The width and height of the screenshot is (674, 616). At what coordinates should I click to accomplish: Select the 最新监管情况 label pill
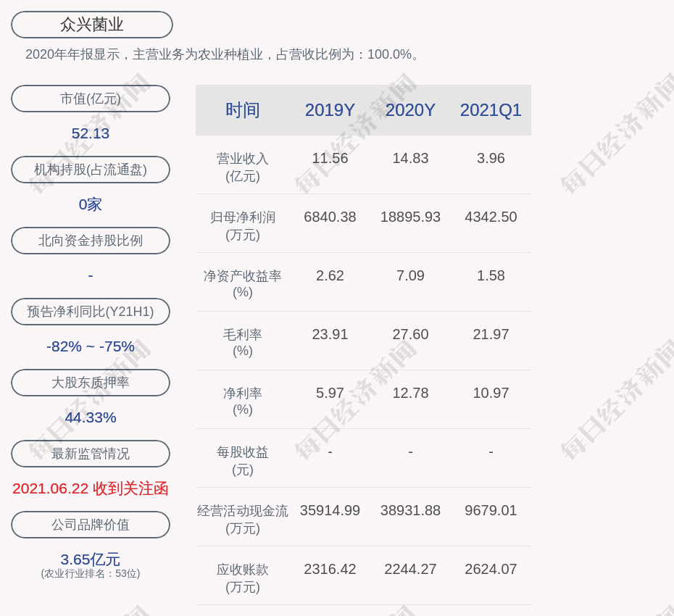[x=91, y=454]
